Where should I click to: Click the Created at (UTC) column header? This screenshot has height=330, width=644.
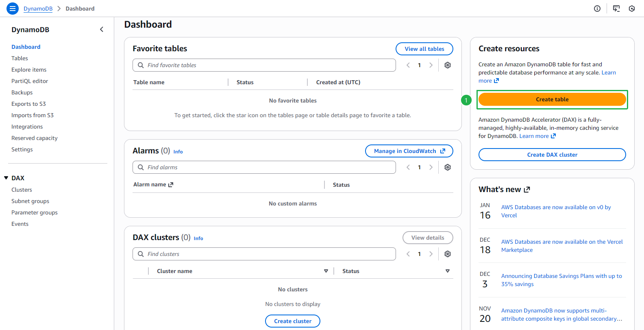(338, 82)
